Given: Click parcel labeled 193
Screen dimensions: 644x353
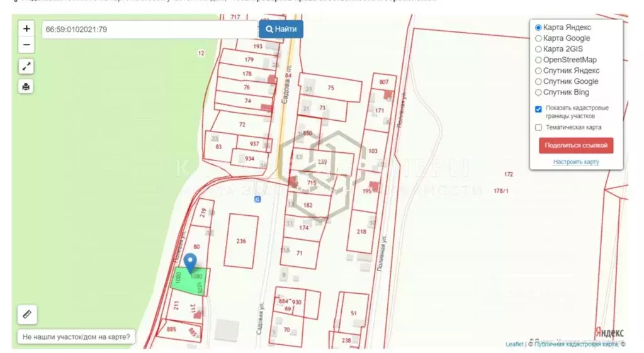Looking at the screenshot, I should point(257,47).
